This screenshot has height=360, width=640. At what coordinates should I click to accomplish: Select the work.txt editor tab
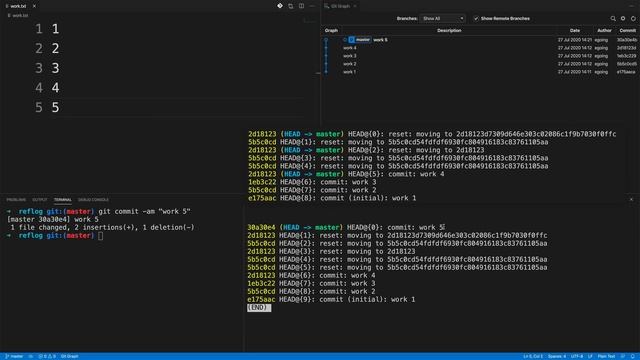tap(18, 6)
